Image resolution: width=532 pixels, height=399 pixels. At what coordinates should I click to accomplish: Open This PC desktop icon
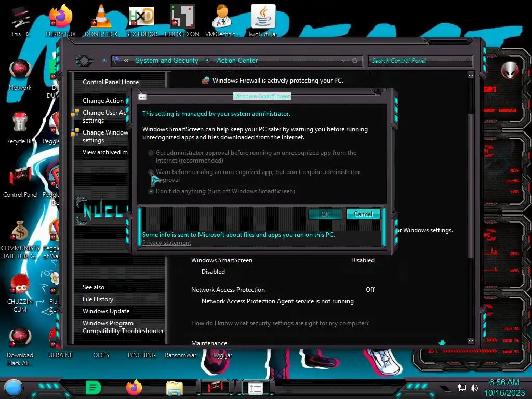click(20, 21)
